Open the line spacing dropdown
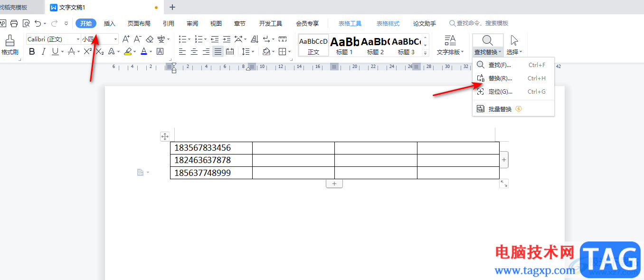The width and height of the screenshot is (644, 280). (253, 52)
